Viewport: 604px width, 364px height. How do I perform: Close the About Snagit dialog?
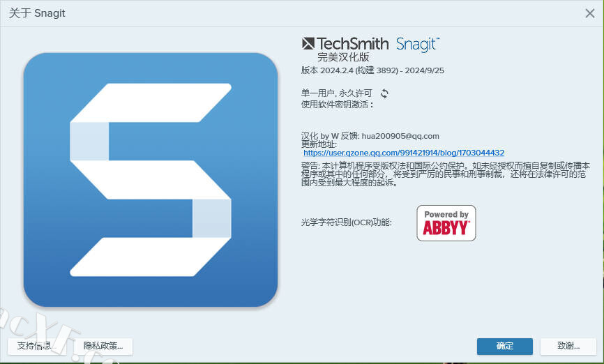(x=590, y=13)
